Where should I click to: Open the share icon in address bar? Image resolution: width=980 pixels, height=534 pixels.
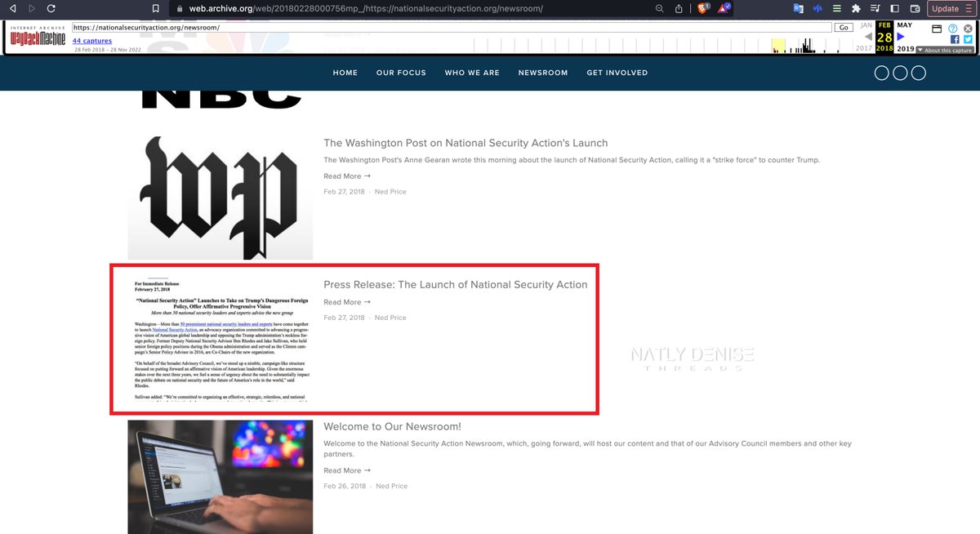pos(679,8)
